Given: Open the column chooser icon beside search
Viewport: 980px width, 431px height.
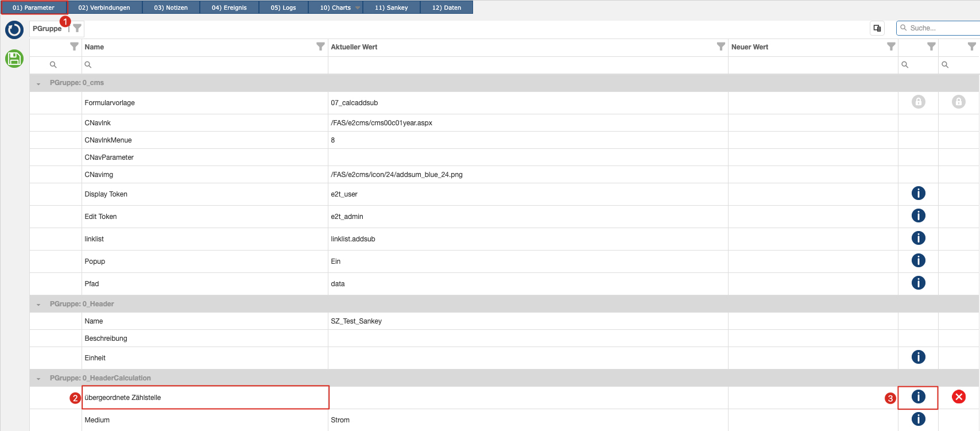Looking at the screenshot, I should 877,28.
